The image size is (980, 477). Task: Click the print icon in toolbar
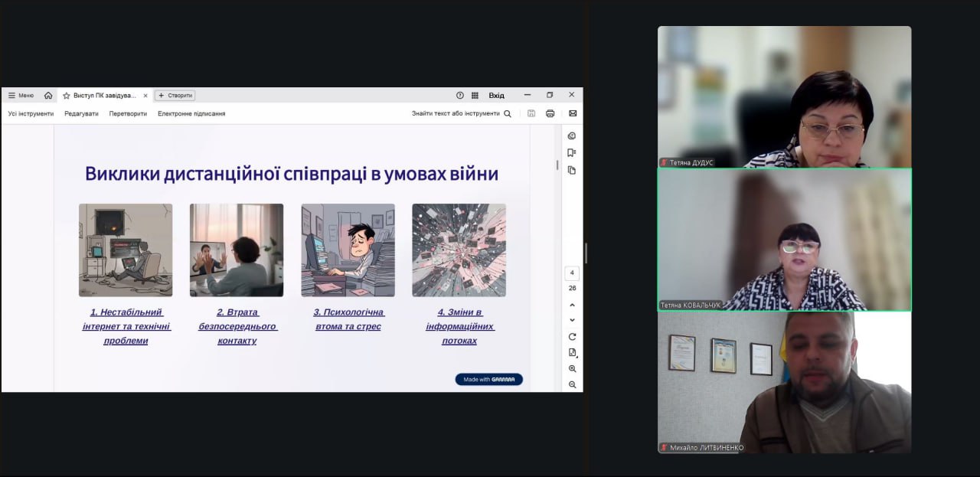(x=550, y=113)
